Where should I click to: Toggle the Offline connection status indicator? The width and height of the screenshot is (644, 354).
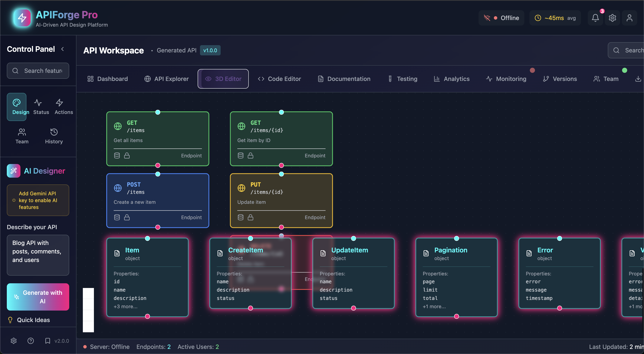tap(501, 18)
